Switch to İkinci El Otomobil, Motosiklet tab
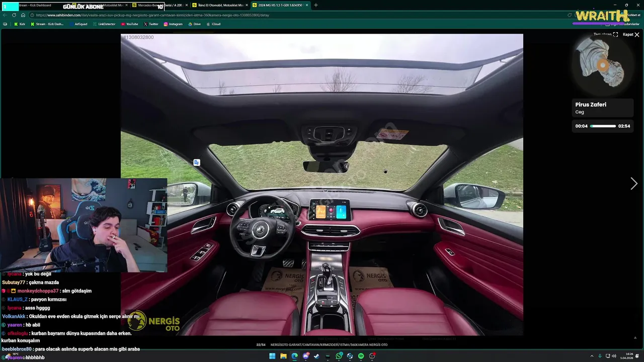Screen dimensions: 644x362 [x=219, y=5]
